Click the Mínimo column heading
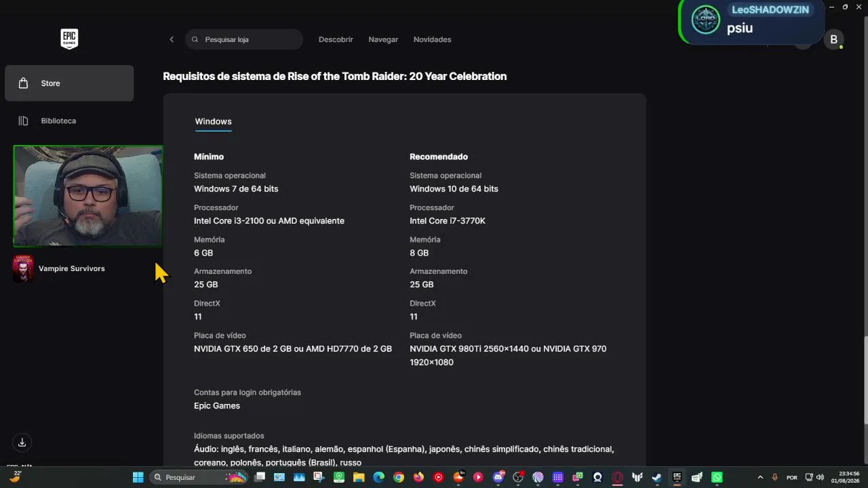This screenshot has height=488, width=868. (209, 157)
